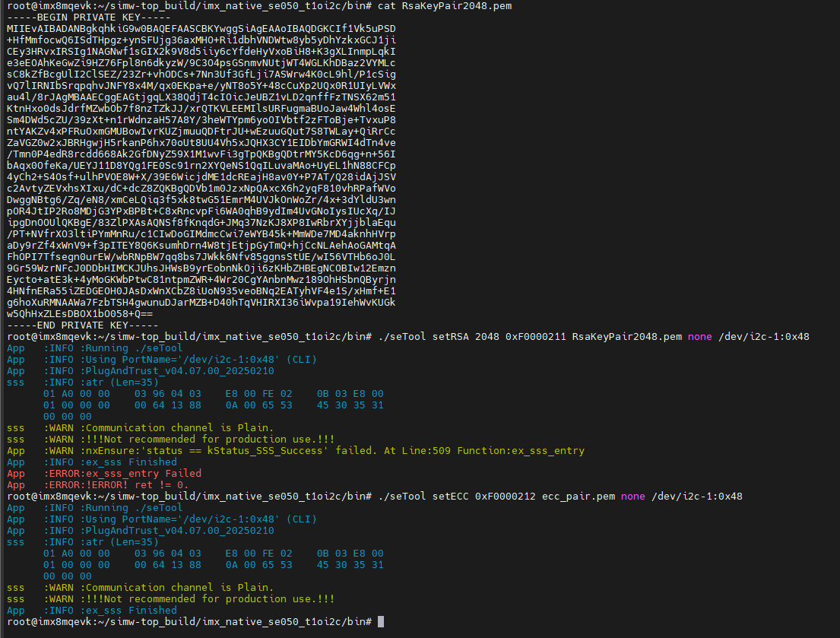Image resolution: width=840 pixels, height=638 pixels.
Task: Click the './seTool setRSA 2048 0xF0000211' command line
Action: click(594, 336)
